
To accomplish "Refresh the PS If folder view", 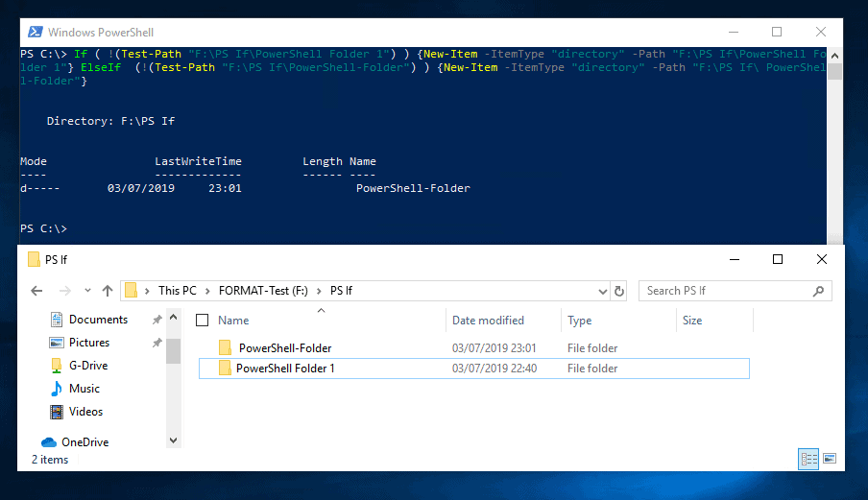I will pyautogui.click(x=619, y=291).
